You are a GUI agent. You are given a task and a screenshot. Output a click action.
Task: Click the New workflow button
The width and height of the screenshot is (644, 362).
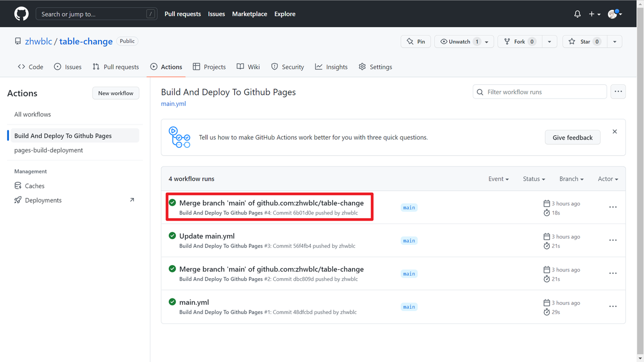[116, 93]
